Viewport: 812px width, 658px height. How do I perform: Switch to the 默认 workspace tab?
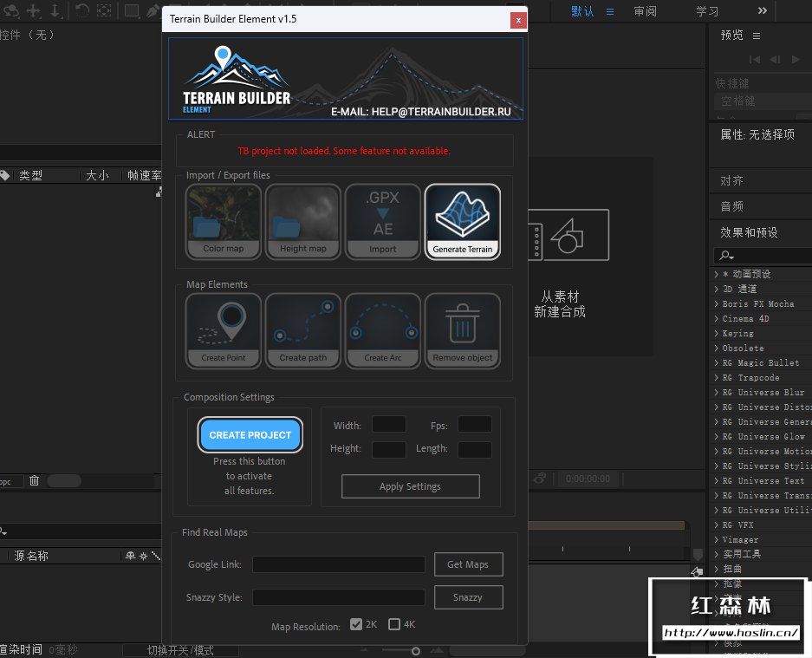pos(582,11)
